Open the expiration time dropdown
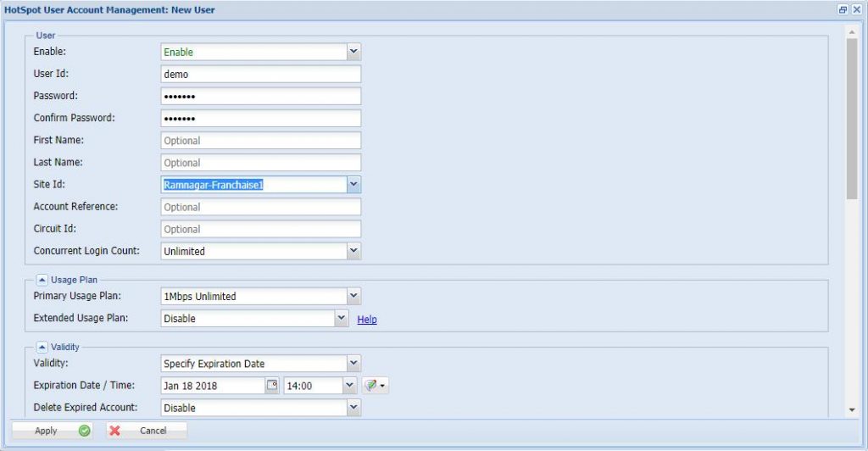 pyautogui.click(x=349, y=386)
